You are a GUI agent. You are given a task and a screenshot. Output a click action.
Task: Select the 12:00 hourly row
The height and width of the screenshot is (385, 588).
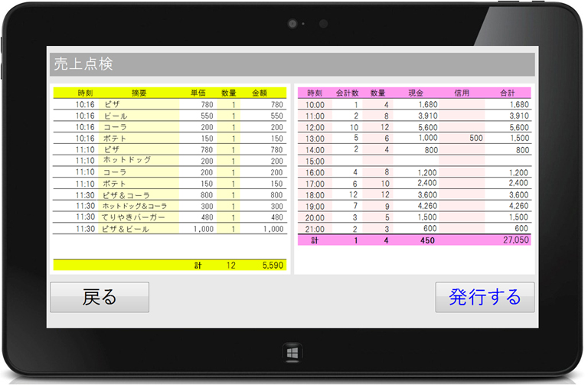414,127
